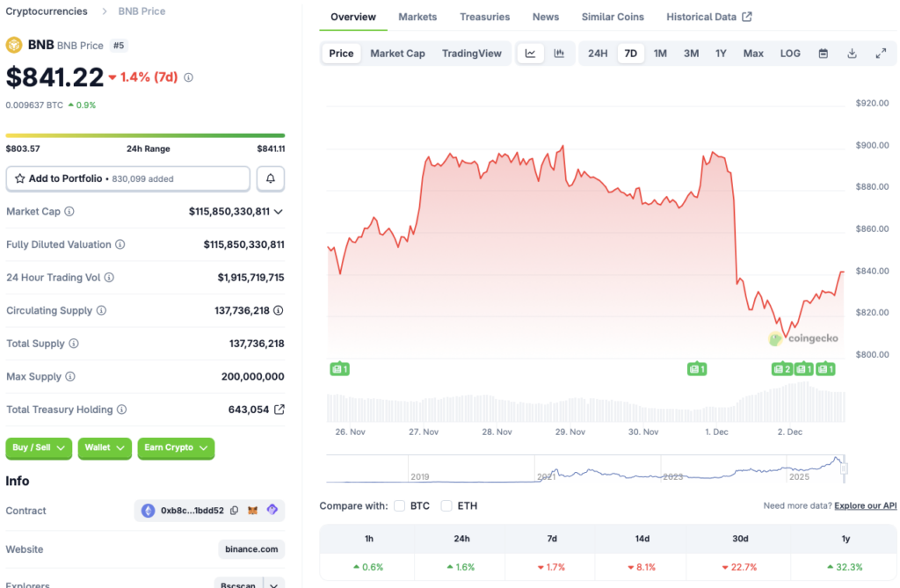Select the 1Y chart time range
Image resolution: width=900 pixels, height=588 pixels.
(x=721, y=53)
